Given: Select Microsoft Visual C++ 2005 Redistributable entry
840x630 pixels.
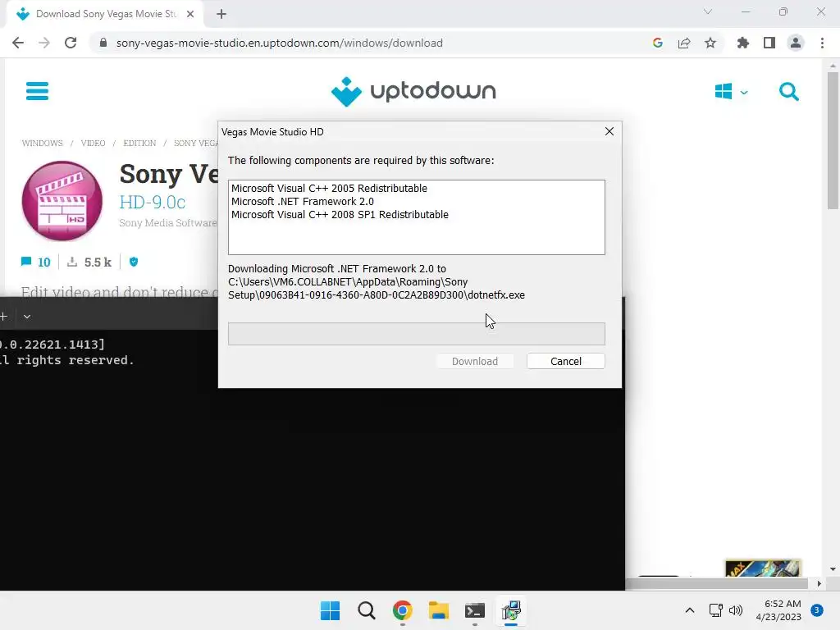Looking at the screenshot, I should pos(329,188).
